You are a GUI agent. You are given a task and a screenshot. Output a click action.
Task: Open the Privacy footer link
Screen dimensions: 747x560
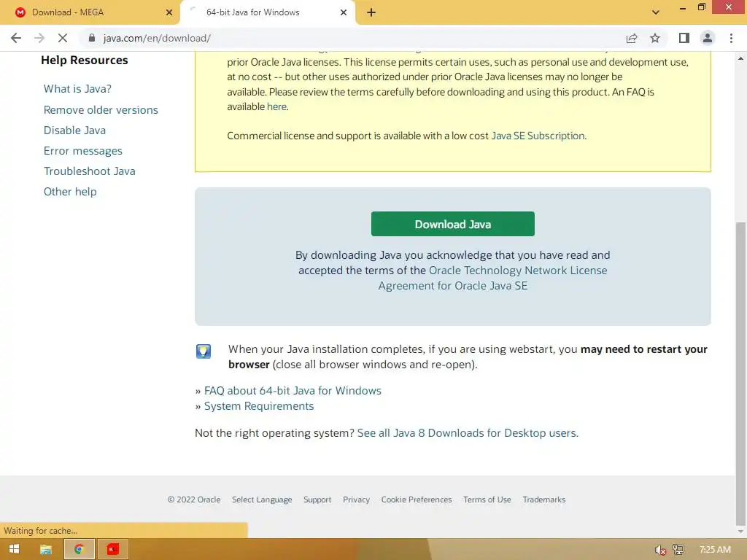[356, 499]
